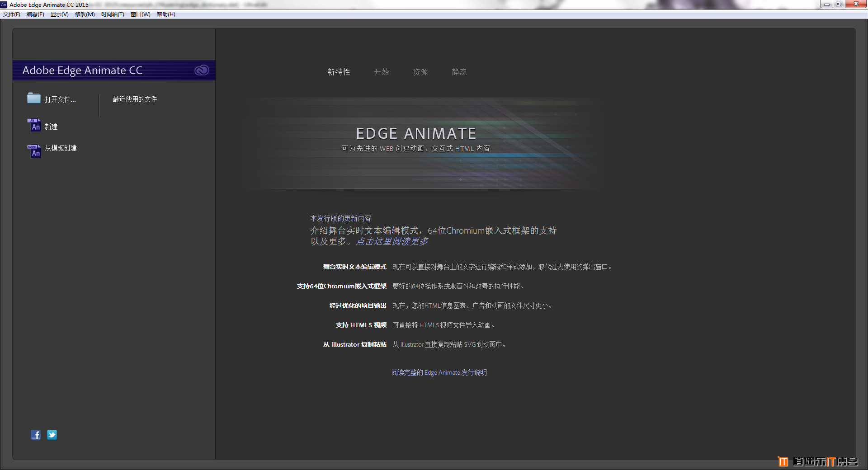The height and width of the screenshot is (470, 868).
Task: Click the folder icon for 打开文件
Action: click(34, 98)
